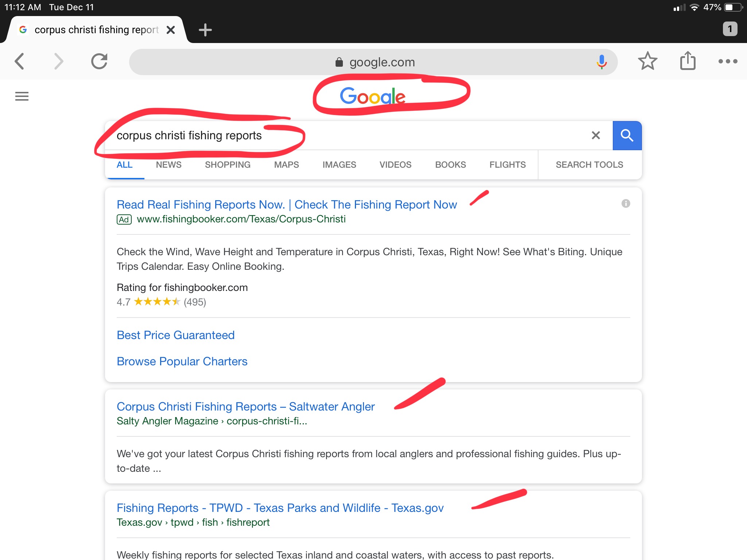The image size is (747, 560).
Task: Tap the google.com address bar
Action: coord(374,62)
